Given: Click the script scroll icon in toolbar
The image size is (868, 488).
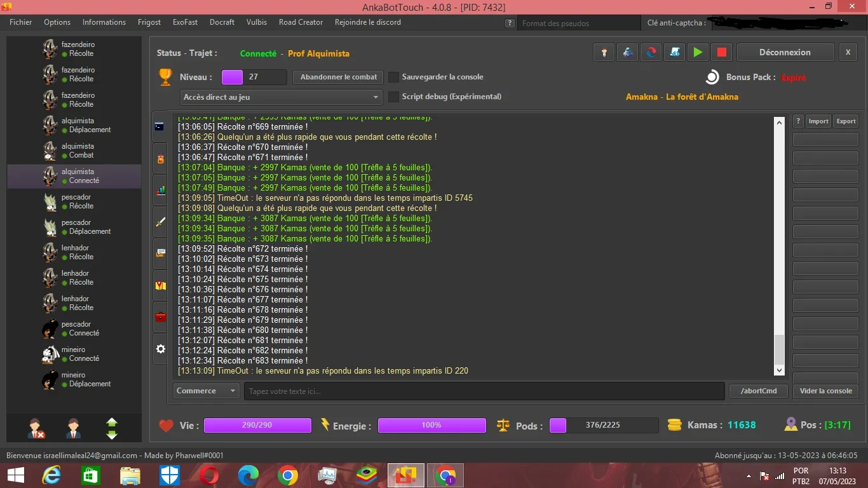Looking at the screenshot, I should (x=674, y=52).
